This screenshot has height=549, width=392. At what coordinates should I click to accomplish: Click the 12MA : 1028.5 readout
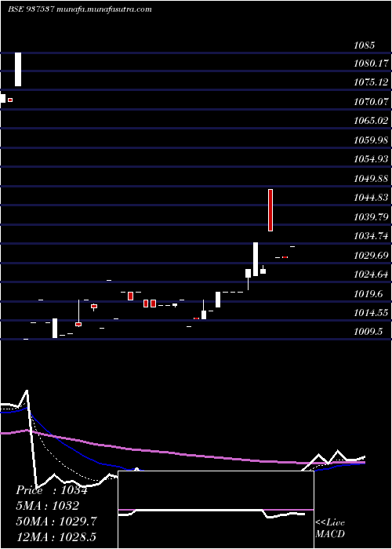pos(56,536)
